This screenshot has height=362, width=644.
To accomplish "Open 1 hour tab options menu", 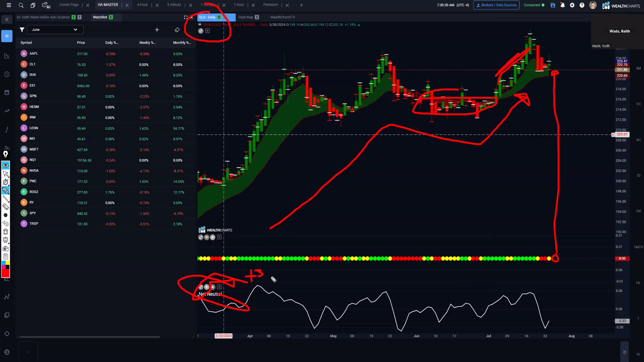I will pyautogui.click(x=248, y=5).
